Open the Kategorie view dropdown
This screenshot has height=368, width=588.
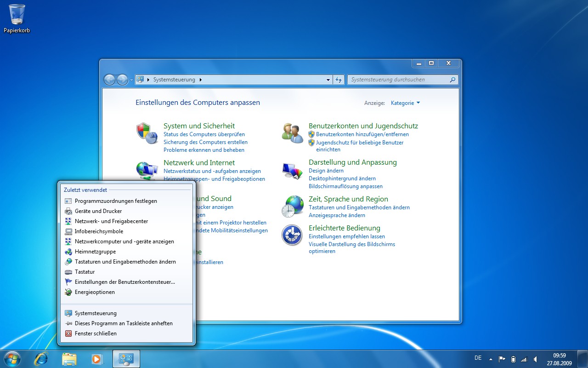coord(405,103)
